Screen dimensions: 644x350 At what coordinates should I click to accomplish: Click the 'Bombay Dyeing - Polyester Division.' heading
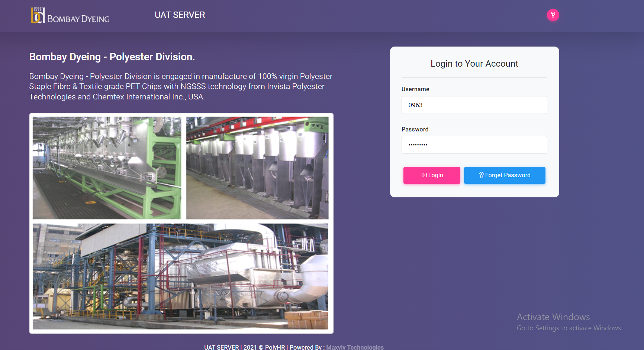pos(112,57)
